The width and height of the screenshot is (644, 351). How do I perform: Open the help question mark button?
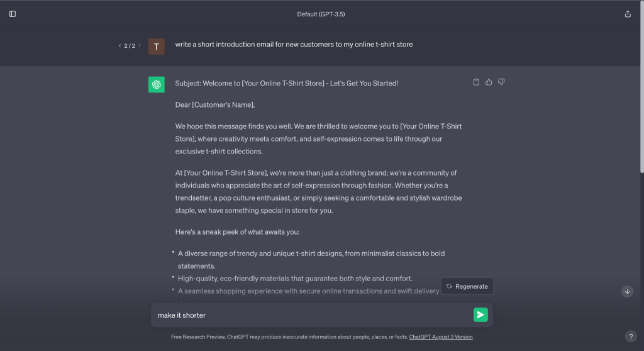[x=631, y=337]
